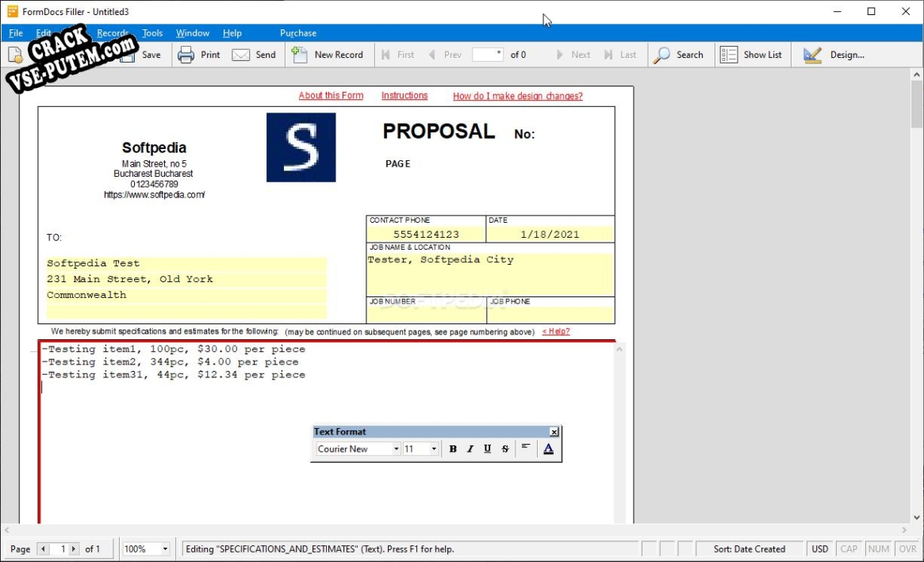The height and width of the screenshot is (562, 924).
Task: Click the Job Name & Location field
Action: click(490, 274)
